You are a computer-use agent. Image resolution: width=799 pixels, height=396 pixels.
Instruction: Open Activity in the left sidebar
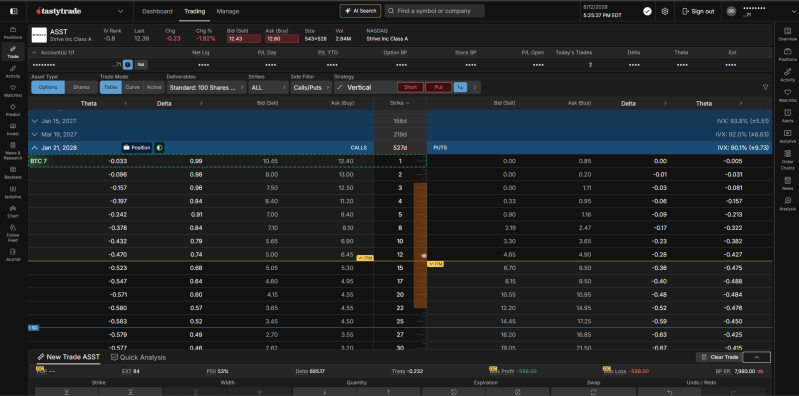(x=13, y=71)
